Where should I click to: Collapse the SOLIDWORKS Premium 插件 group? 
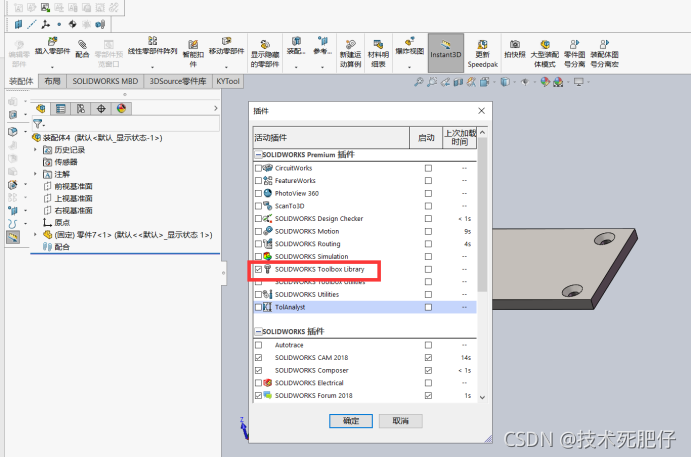(258, 155)
